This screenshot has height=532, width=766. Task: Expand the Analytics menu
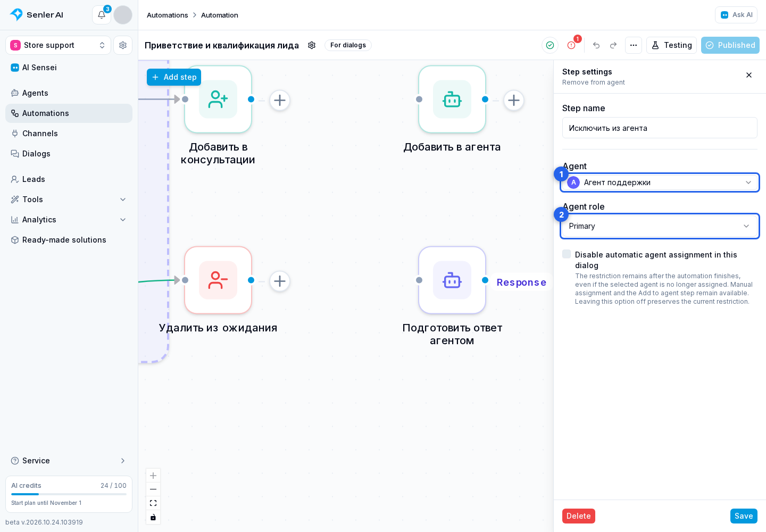[x=69, y=220]
